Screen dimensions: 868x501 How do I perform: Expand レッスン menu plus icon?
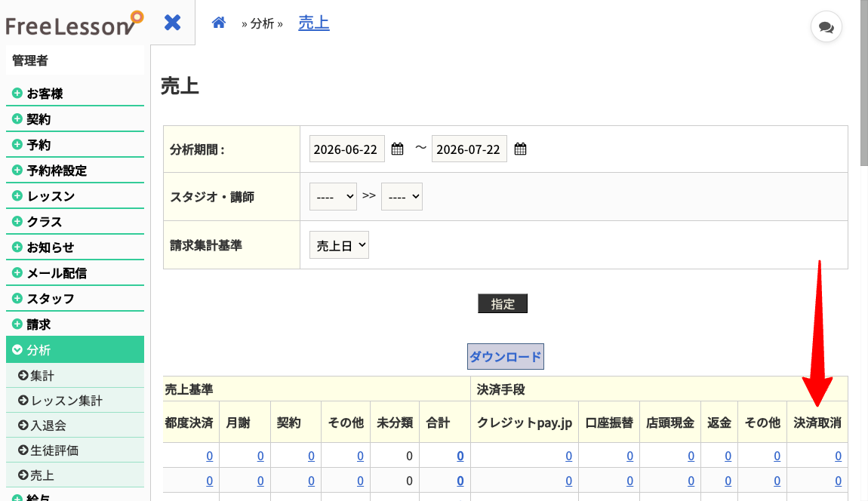click(17, 195)
